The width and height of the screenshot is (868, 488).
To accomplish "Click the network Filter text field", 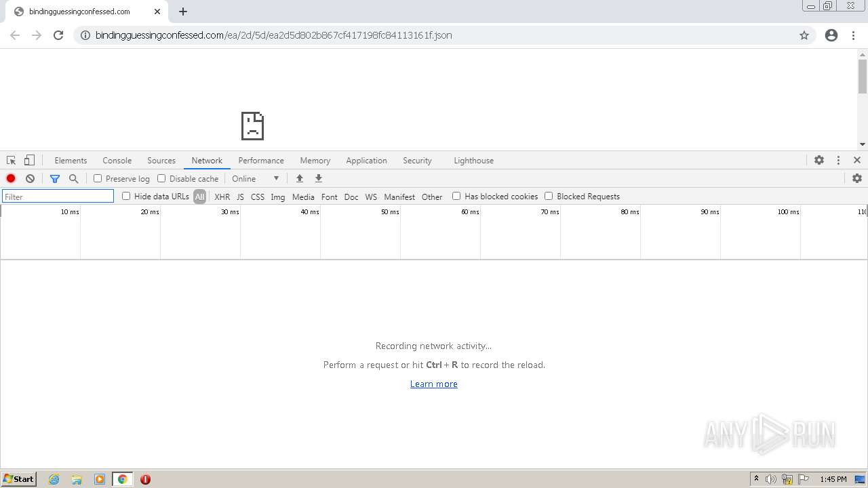I will coord(58,197).
